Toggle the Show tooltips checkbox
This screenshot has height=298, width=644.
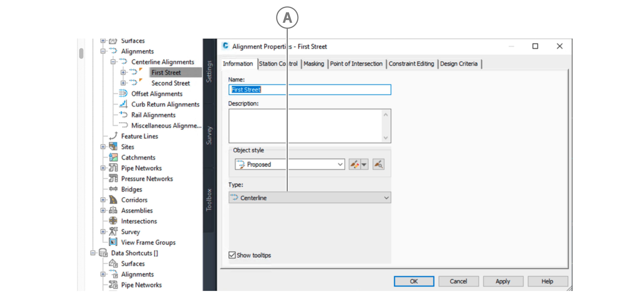(232, 255)
